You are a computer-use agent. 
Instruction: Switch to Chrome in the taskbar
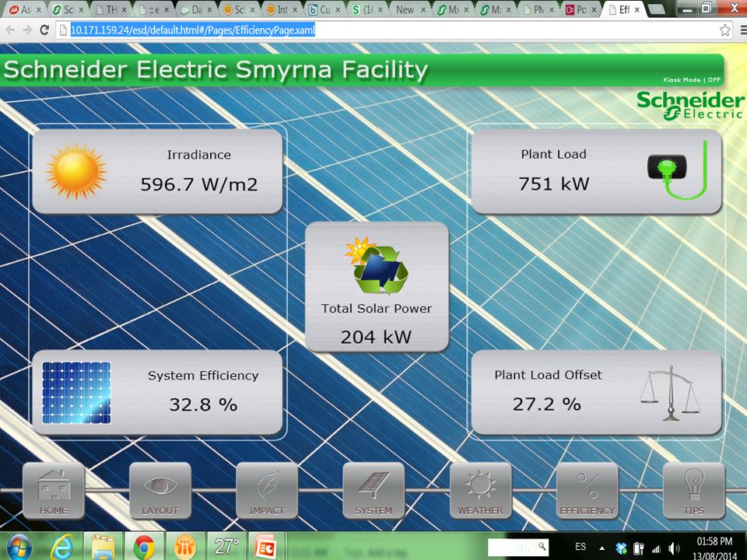pos(144,547)
